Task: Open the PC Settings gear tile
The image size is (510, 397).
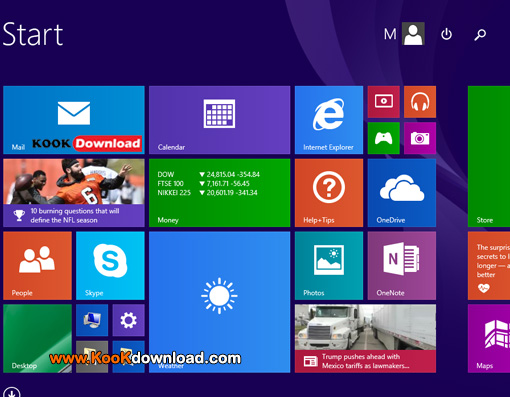Action: click(x=128, y=320)
